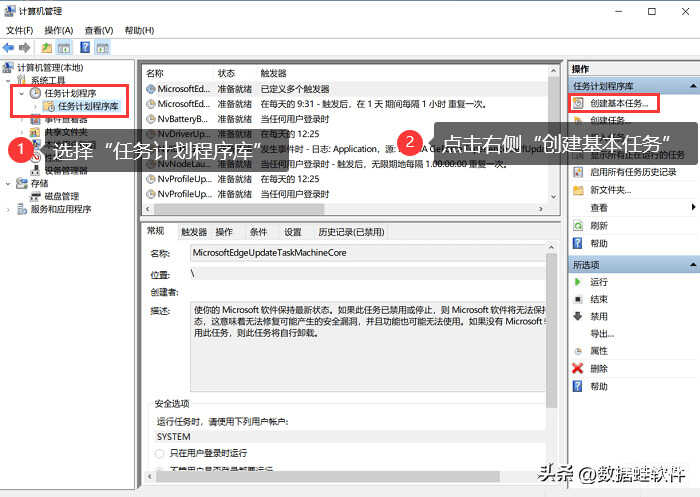
Task: Select the MicrosoftEd... task in first row
Action: (x=180, y=89)
